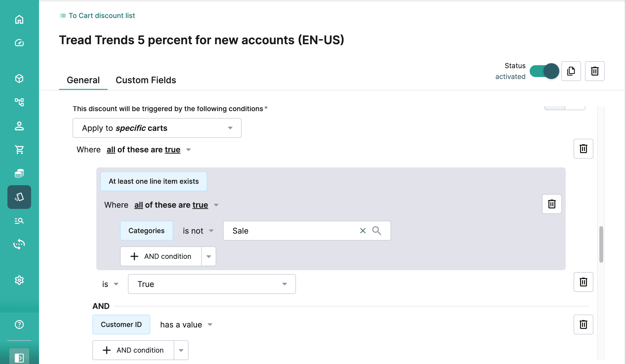This screenshot has width=625, height=364.
Task: Select the 'At least one line item exists' chip
Action: [154, 181]
